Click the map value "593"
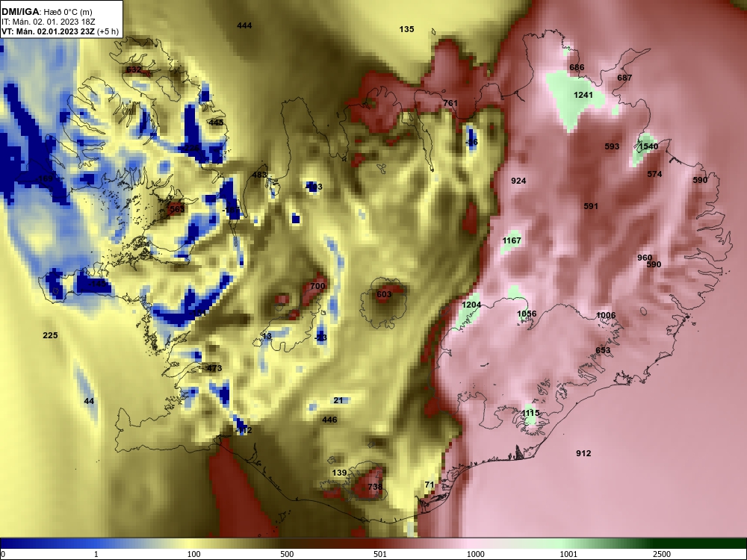This screenshot has width=747, height=560. coord(613,146)
